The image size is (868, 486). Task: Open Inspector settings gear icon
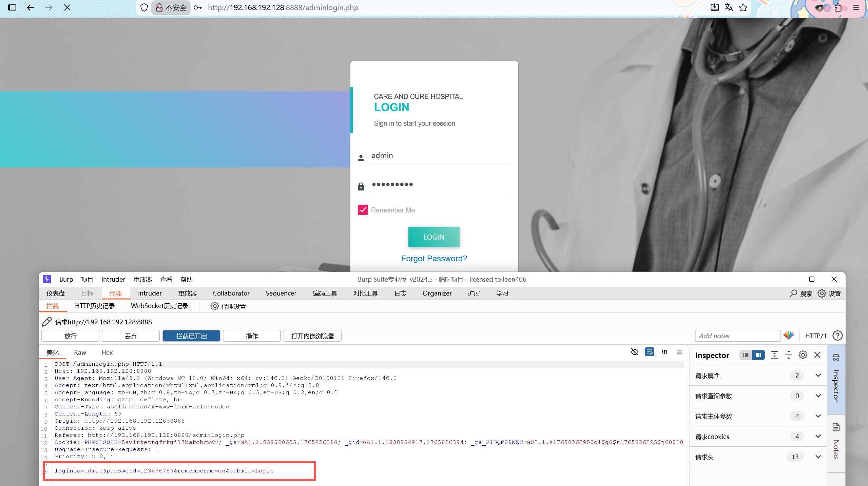point(803,355)
